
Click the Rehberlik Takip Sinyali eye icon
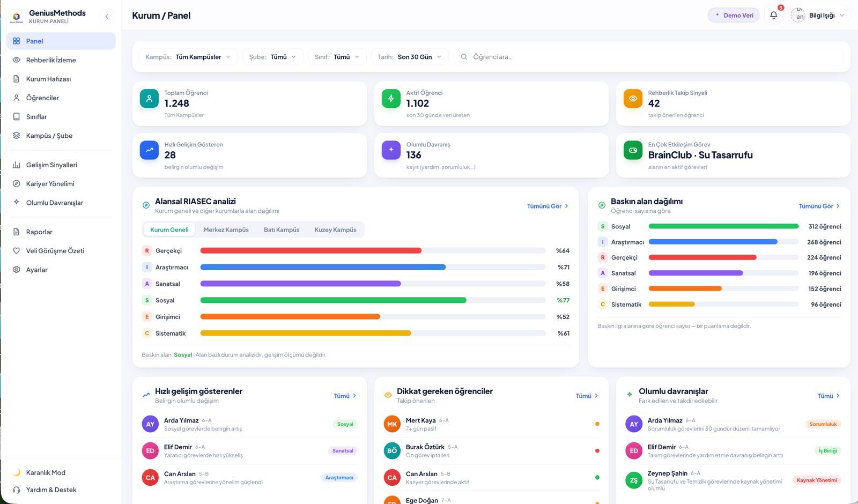point(633,98)
